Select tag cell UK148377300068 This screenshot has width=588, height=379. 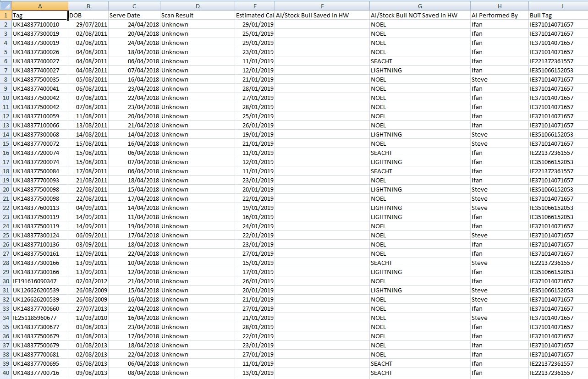tap(40, 134)
